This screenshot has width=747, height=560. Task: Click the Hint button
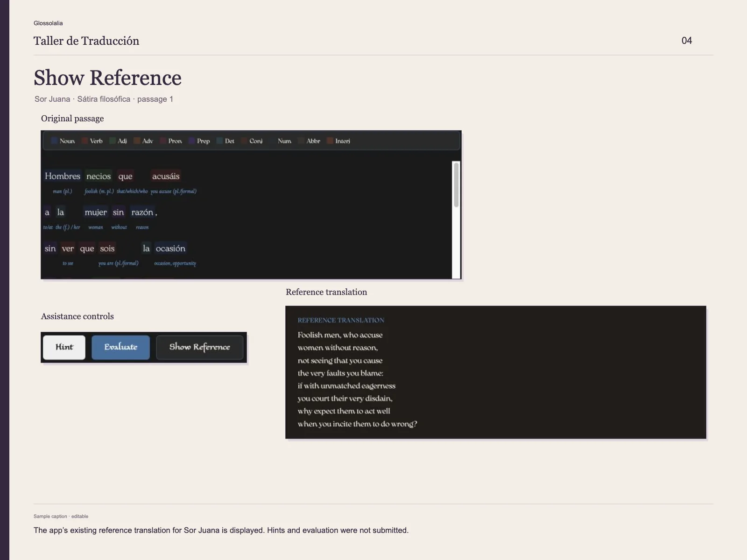(64, 347)
